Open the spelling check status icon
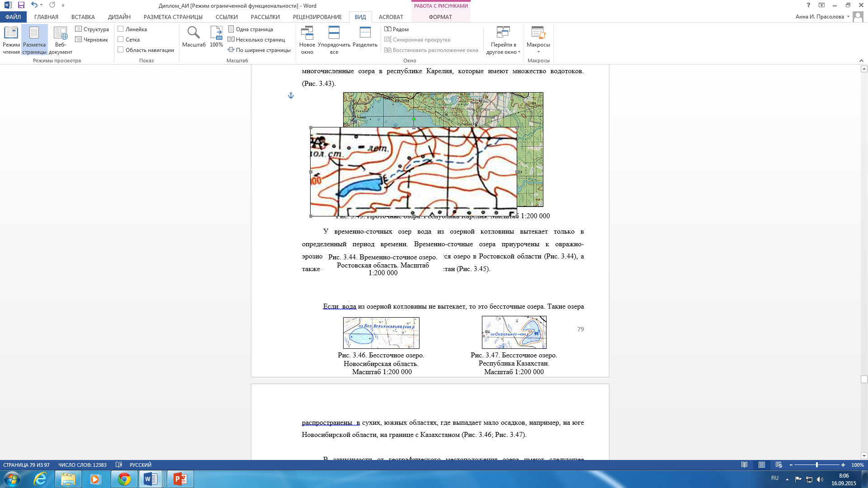 click(x=119, y=465)
